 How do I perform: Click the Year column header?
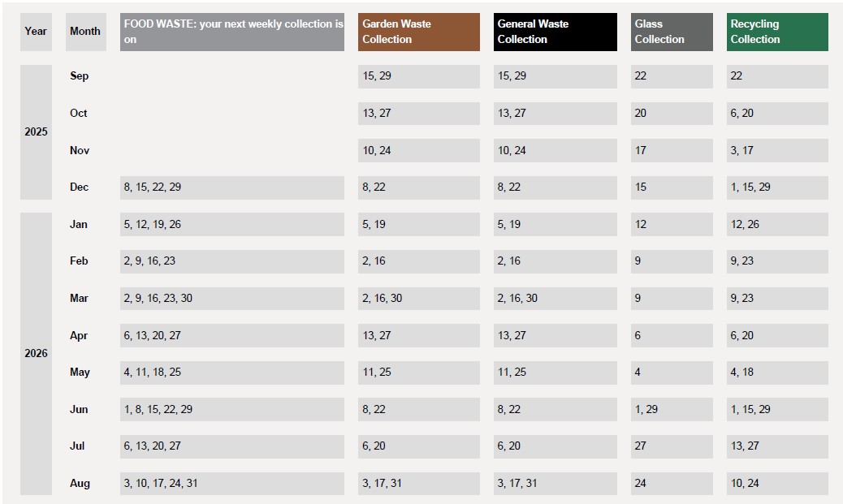36,32
